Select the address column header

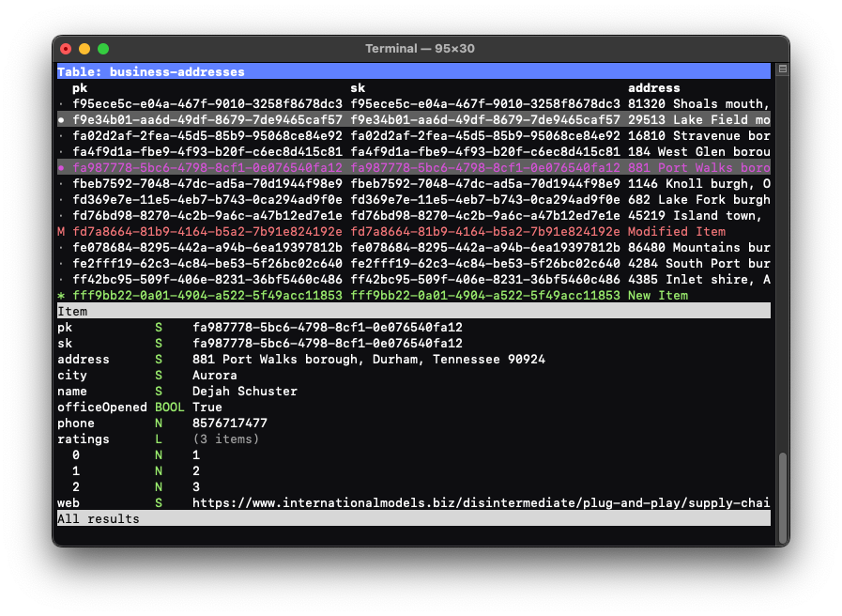point(653,88)
